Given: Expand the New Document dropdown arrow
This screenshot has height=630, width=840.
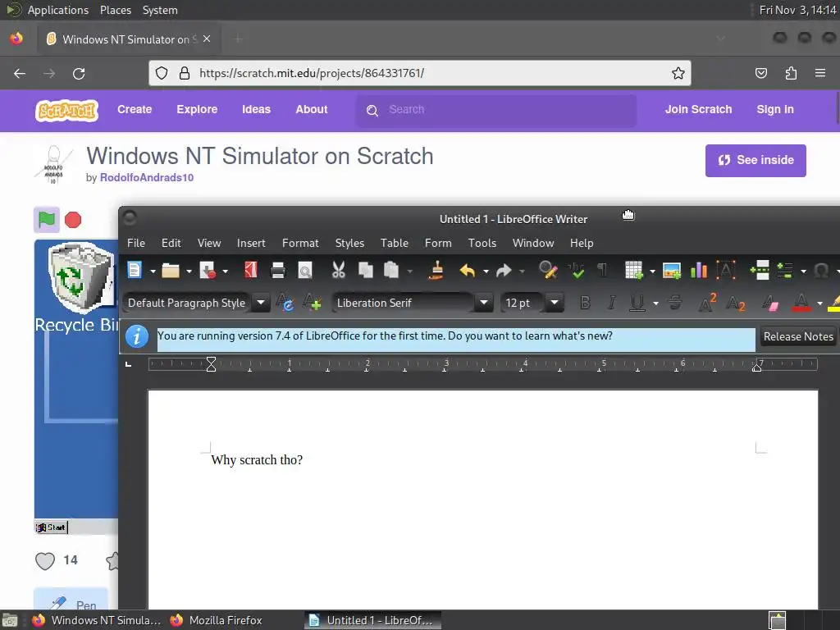Looking at the screenshot, I should click(x=153, y=272).
